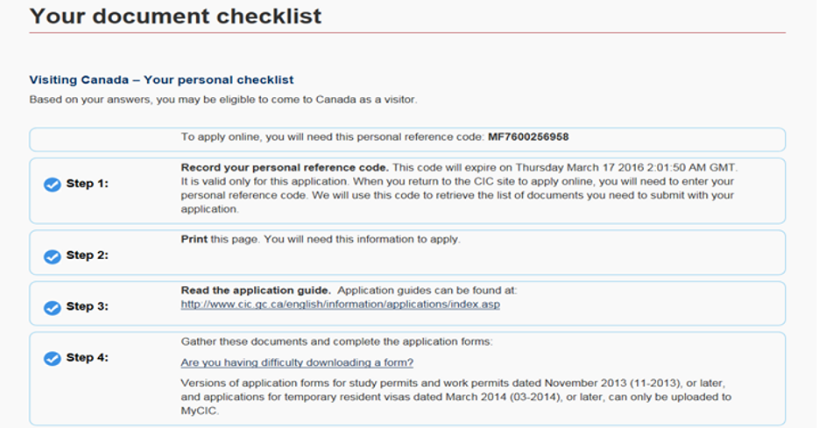The image size is (817, 428).
Task: Click the 'Your document checklist' page heading
Action: pyautogui.click(x=175, y=16)
